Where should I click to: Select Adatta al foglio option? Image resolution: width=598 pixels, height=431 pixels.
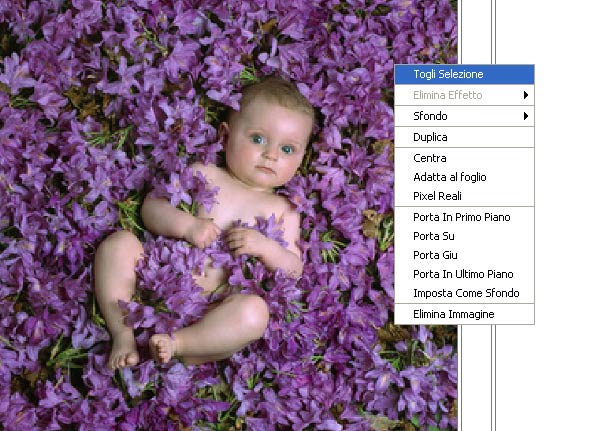pos(464,177)
